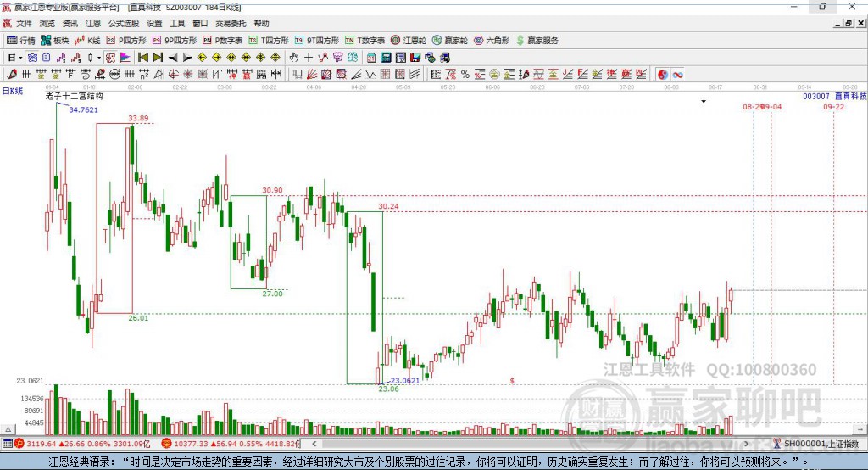Open the P四方形 tool
Screen dimensions: 868x470
[126, 41]
